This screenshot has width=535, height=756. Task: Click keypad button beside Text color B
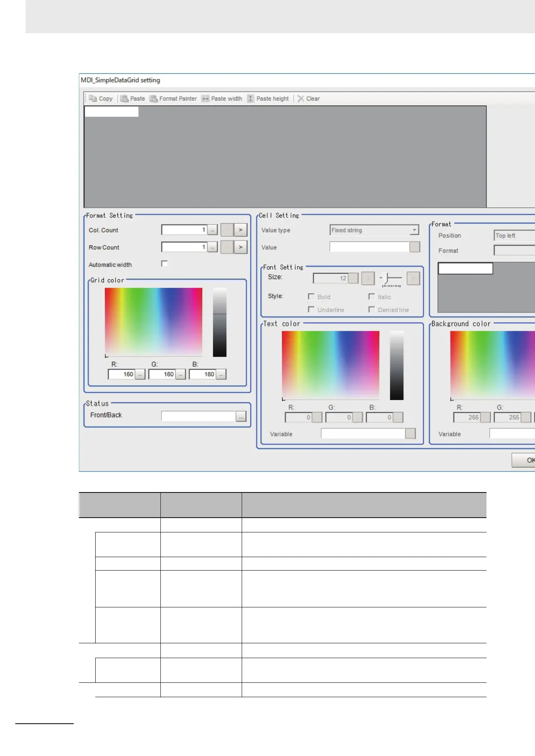[x=398, y=418]
